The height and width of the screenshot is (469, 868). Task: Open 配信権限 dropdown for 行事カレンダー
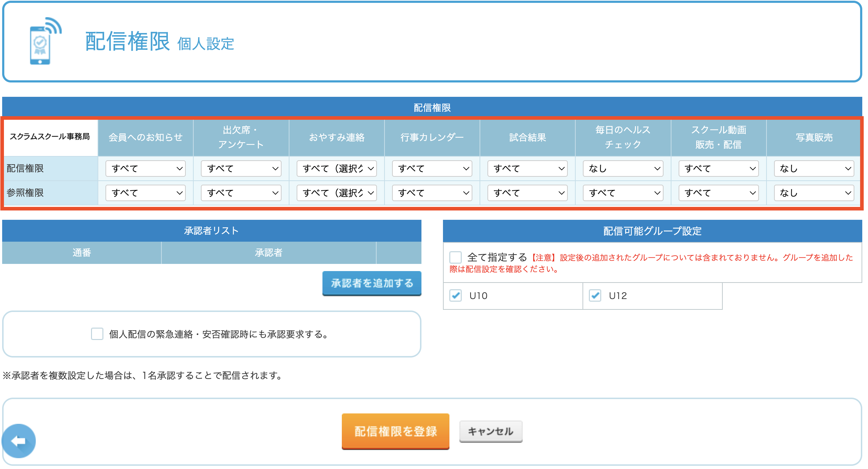click(x=432, y=169)
